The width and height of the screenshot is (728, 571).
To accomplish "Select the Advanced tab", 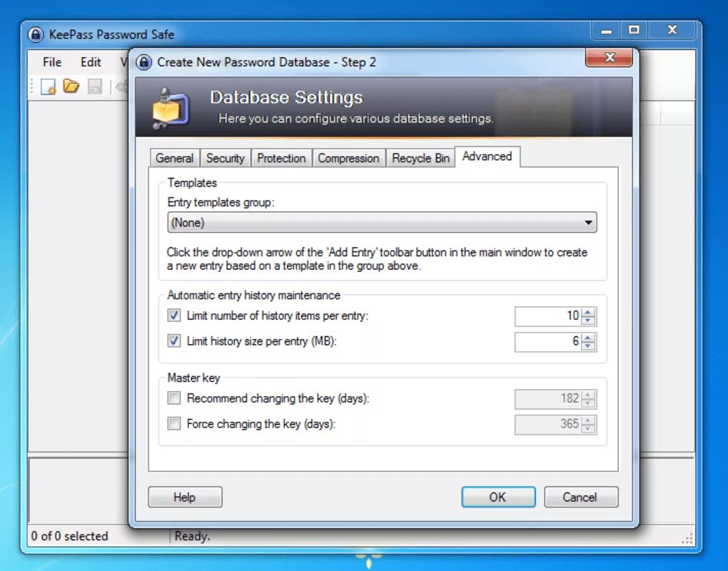I will coord(487,156).
